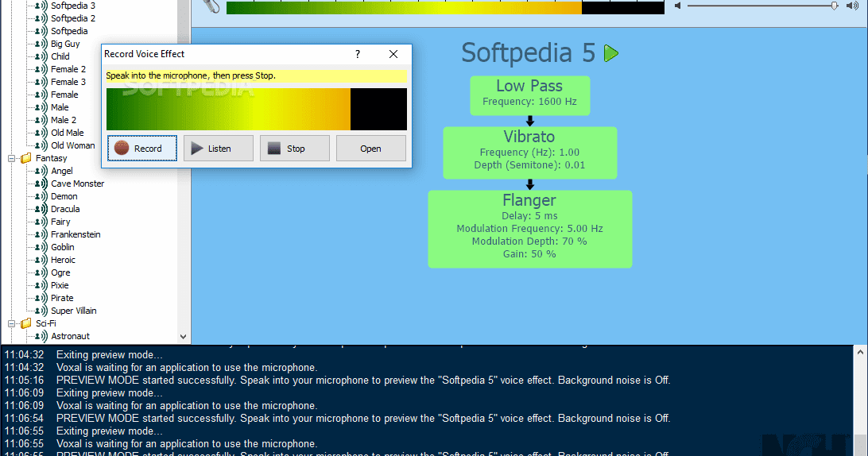Viewport: 868px width, 456px height.
Task: Play the Softpedia 5 voice preview
Action: [x=611, y=54]
